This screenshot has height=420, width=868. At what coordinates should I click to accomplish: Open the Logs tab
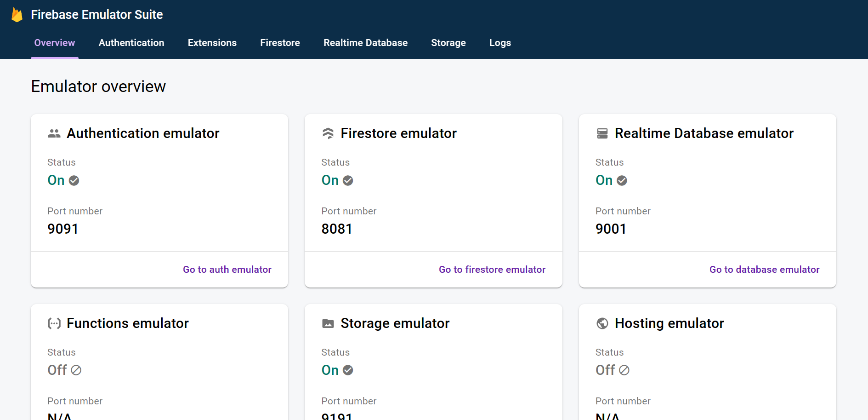[x=500, y=43]
